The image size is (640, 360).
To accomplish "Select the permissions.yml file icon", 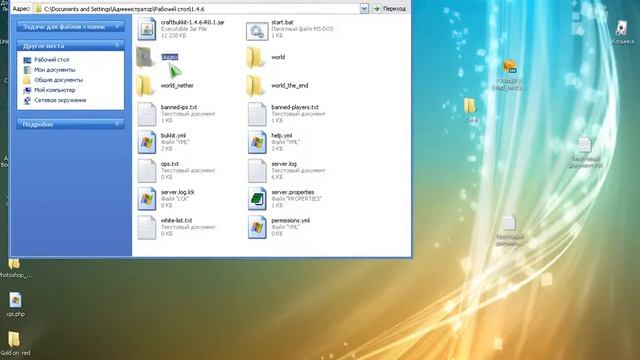I will tap(257, 227).
